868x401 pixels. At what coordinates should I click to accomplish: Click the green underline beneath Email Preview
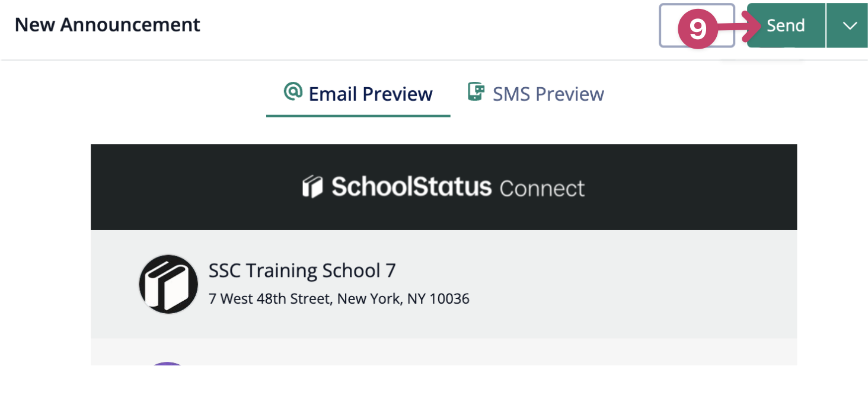tap(358, 116)
